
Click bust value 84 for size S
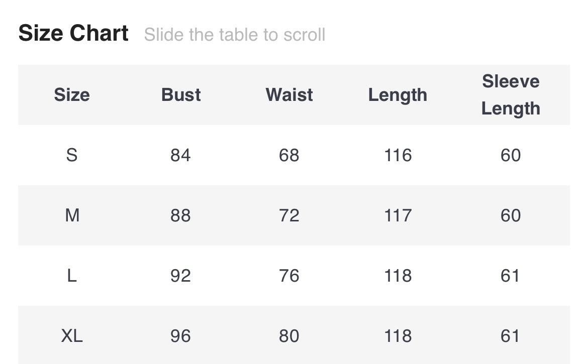pos(180,155)
